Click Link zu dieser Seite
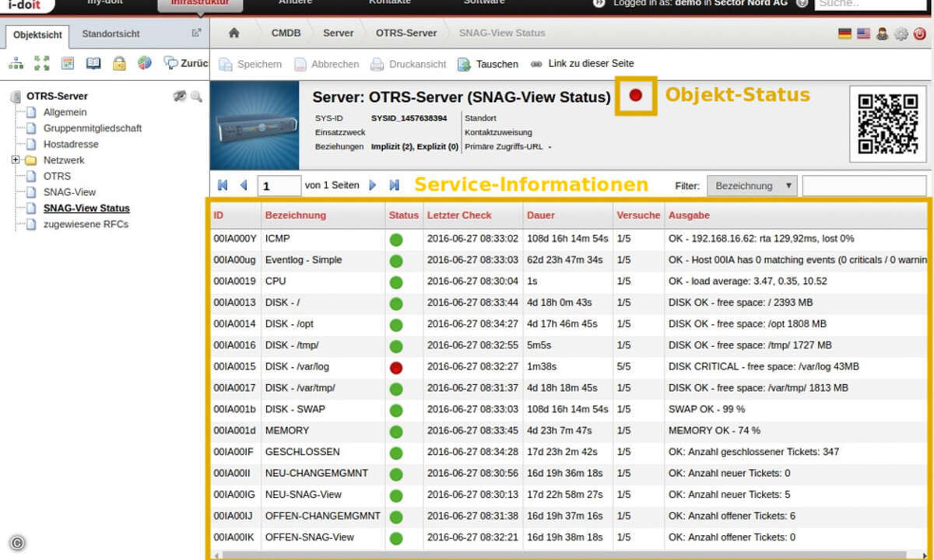Image resolution: width=934 pixels, height=560 pixels. click(582, 64)
